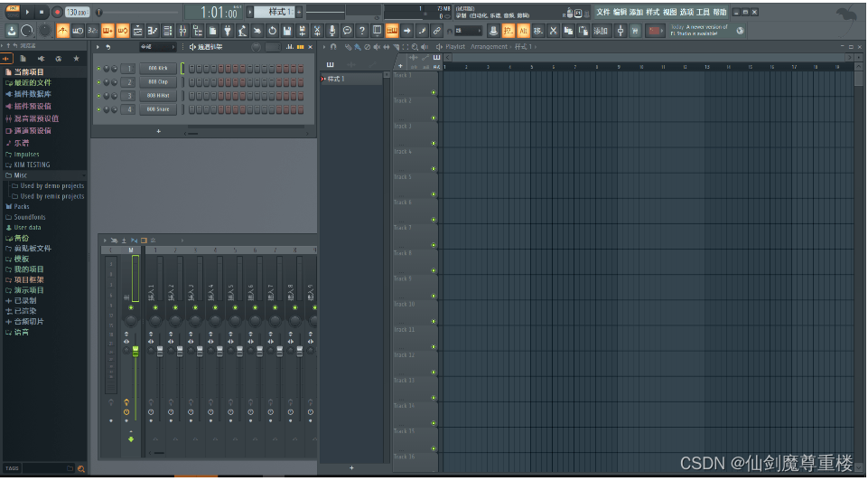Open the pattern selector 样式 1 dropdown
868x481 pixels.
pos(276,12)
